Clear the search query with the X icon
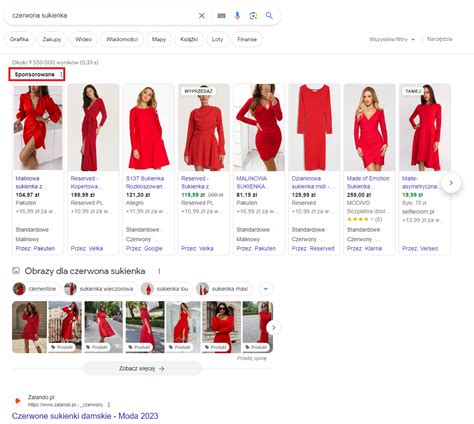The width and height of the screenshot is (474, 424). pos(202,16)
